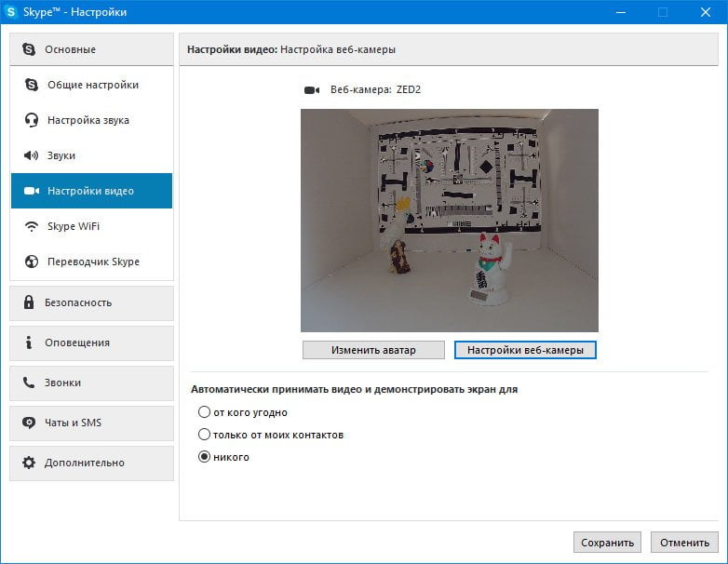Image resolution: width=728 pixels, height=564 pixels.
Task: Go to Общие настройки
Action: click(92, 85)
